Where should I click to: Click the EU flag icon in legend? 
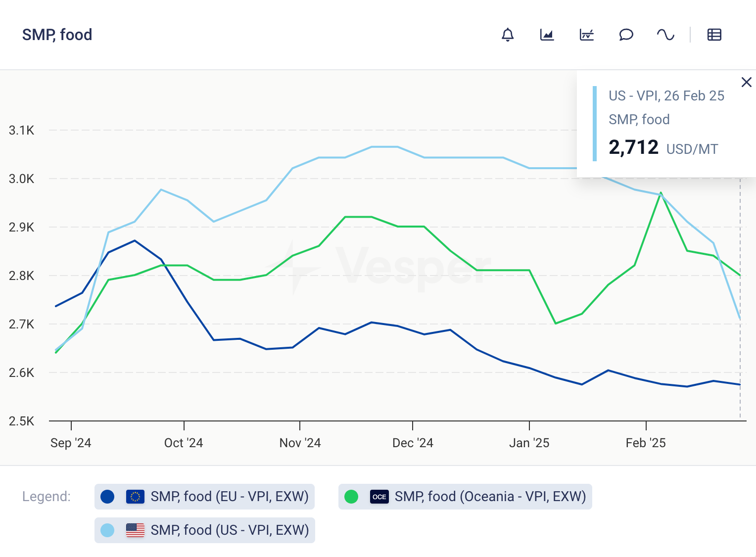(135, 497)
